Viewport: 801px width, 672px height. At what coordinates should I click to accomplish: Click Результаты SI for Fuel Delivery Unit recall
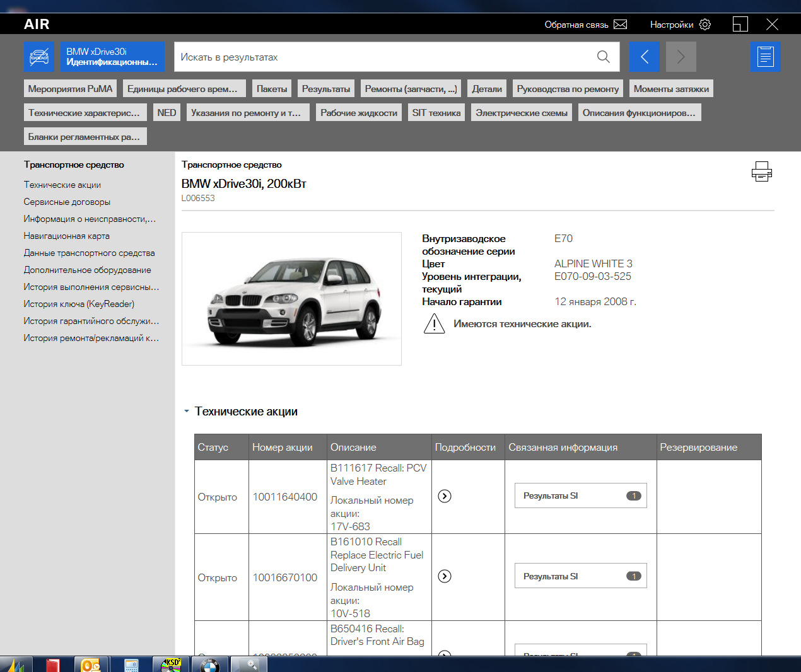tap(580, 576)
